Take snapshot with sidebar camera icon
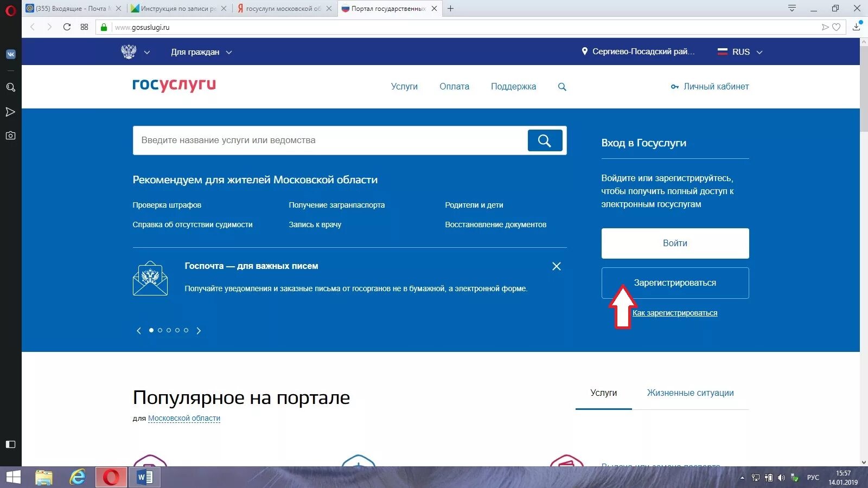 [x=10, y=136]
